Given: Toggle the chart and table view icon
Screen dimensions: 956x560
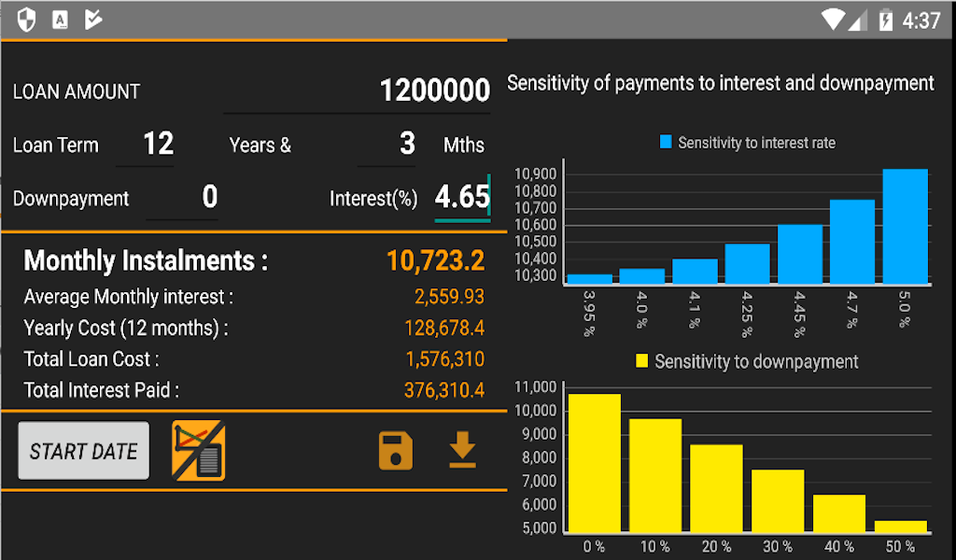Looking at the screenshot, I should (x=198, y=451).
